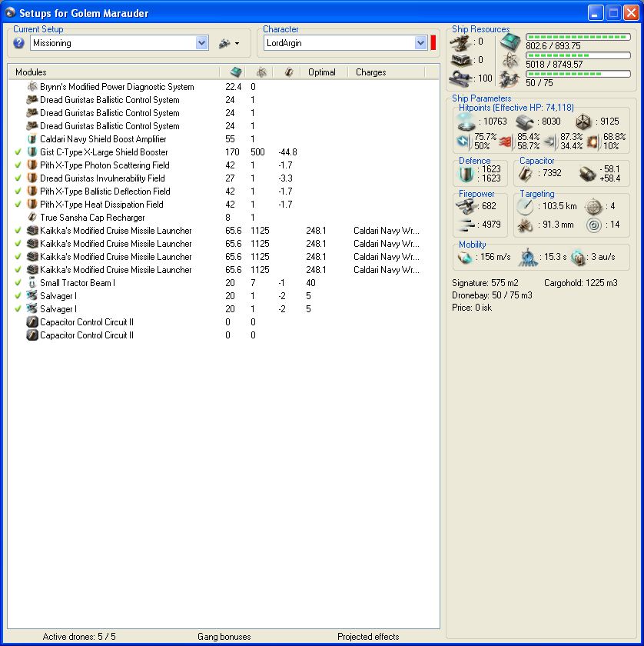Toggle Gist C-Type X-Large Shield Booster active checkmark
Image resolution: width=644 pixels, height=646 pixels.
point(18,152)
